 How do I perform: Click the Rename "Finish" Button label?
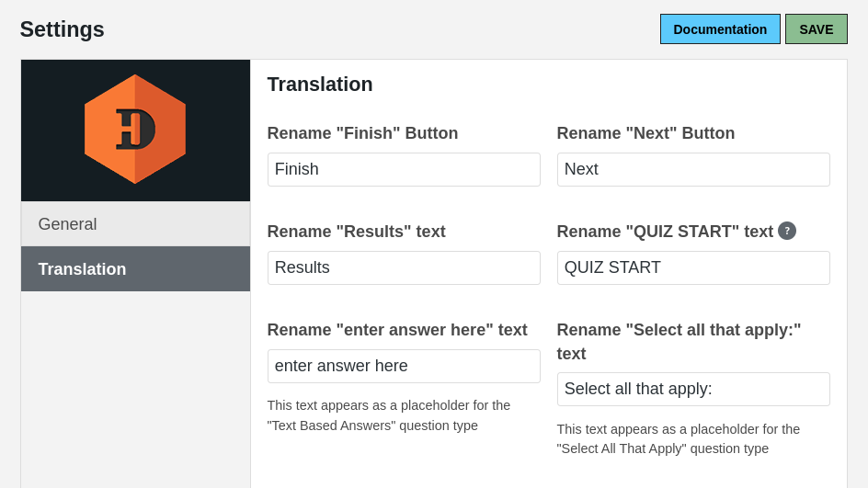pyautogui.click(x=362, y=133)
